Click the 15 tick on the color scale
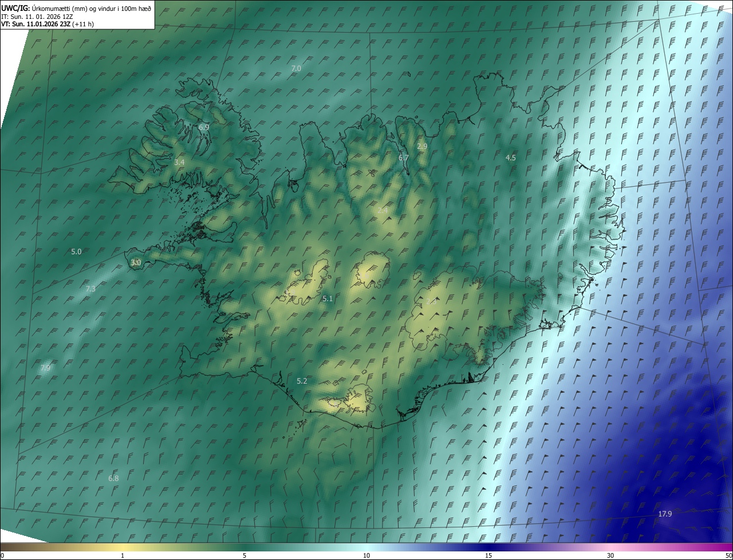Image resolution: width=733 pixels, height=560 pixels. 488,555
